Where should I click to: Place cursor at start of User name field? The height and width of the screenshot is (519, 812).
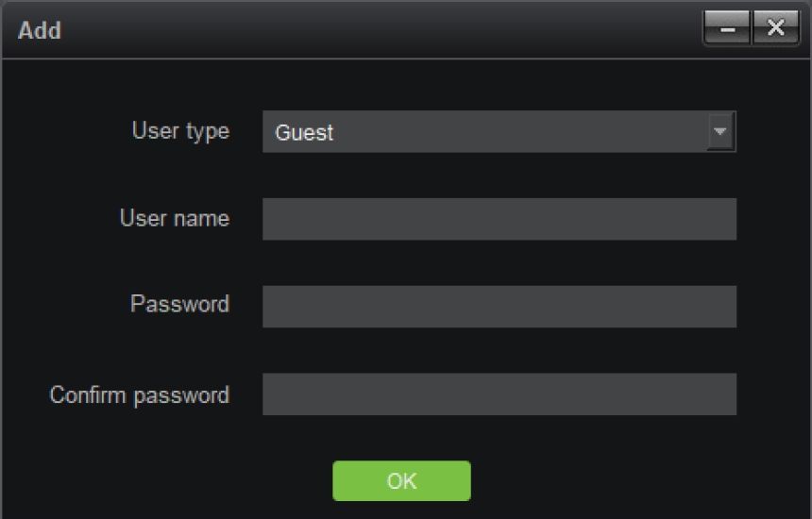pyautogui.click(x=270, y=219)
